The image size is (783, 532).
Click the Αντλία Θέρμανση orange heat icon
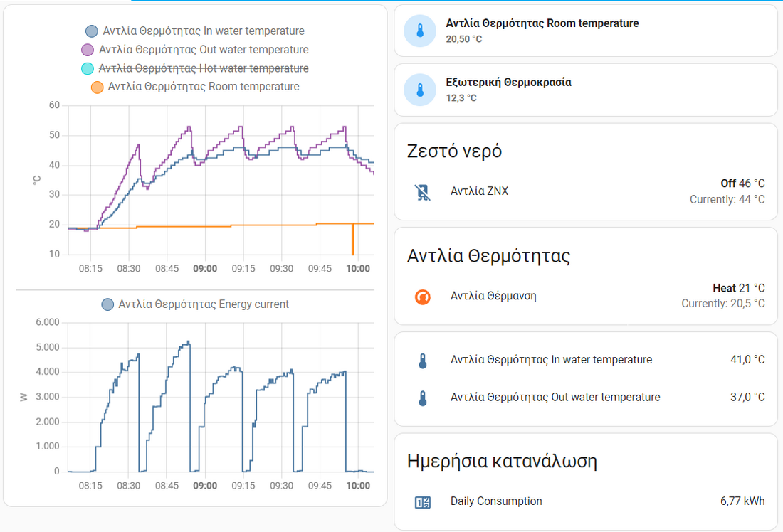(423, 297)
